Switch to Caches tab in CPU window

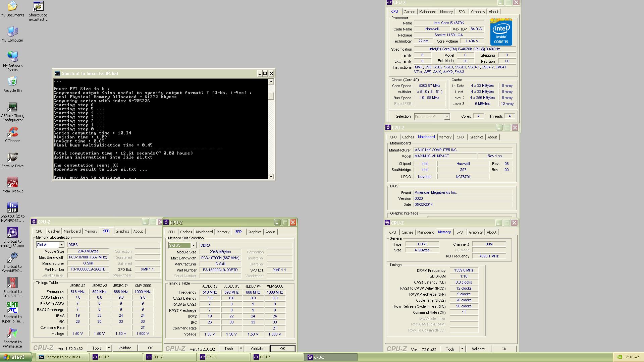(x=409, y=12)
